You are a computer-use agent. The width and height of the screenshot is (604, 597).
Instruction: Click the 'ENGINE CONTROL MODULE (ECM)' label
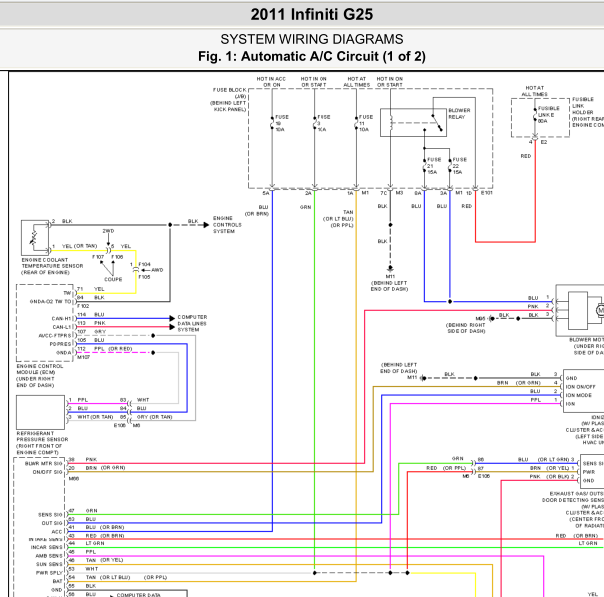click(40, 376)
